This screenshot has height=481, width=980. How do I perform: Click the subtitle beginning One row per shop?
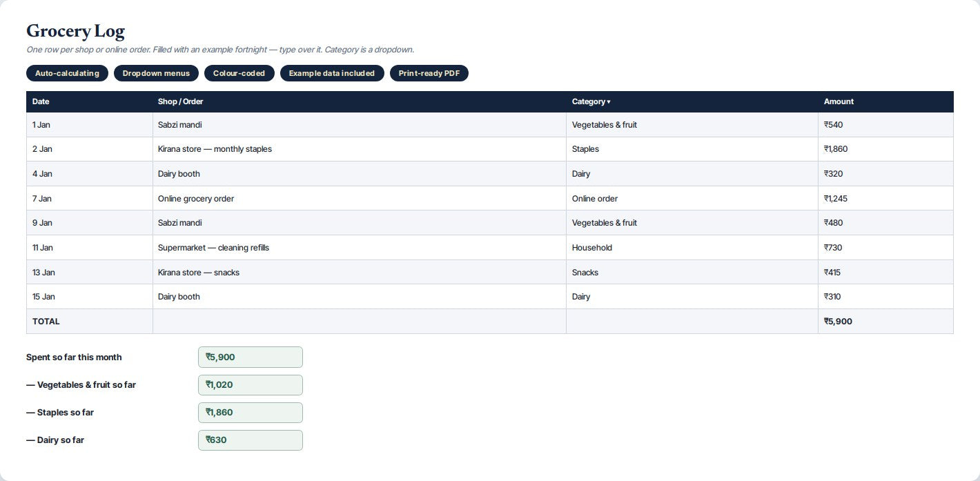[x=220, y=50]
